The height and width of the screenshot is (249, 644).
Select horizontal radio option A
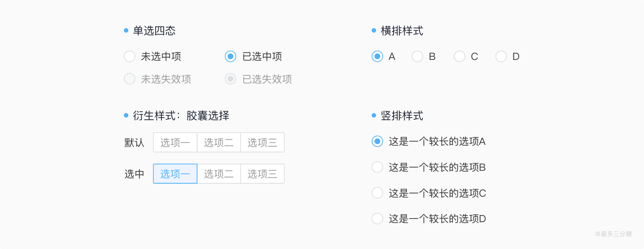377,57
